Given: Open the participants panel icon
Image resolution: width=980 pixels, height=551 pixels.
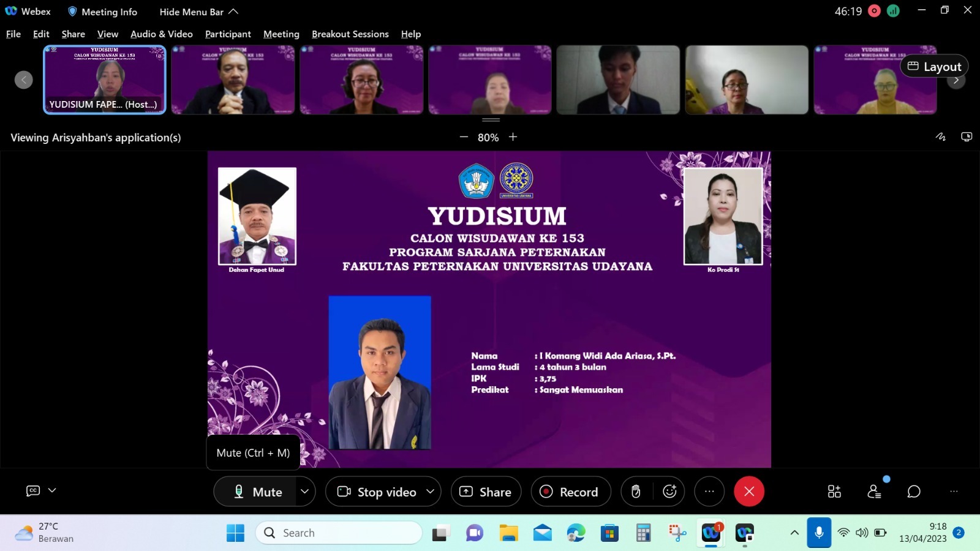Looking at the screenshot, I should (874, 492).
